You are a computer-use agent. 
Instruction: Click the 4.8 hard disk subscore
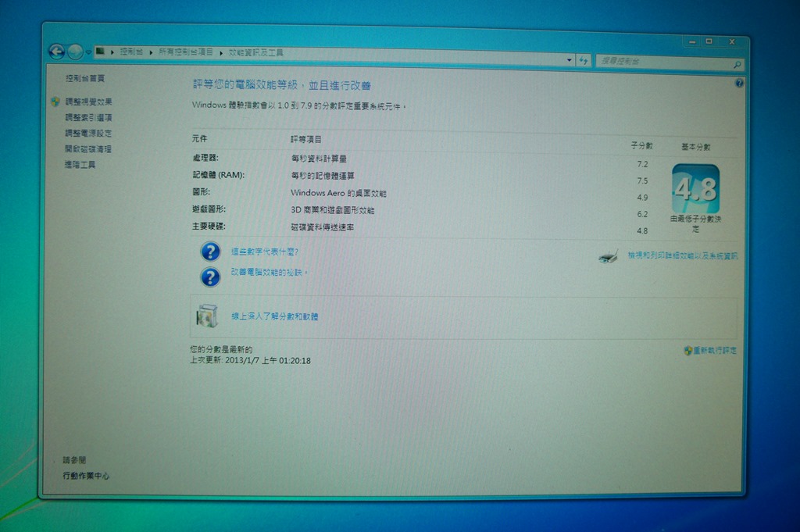[x=642, y=230]
